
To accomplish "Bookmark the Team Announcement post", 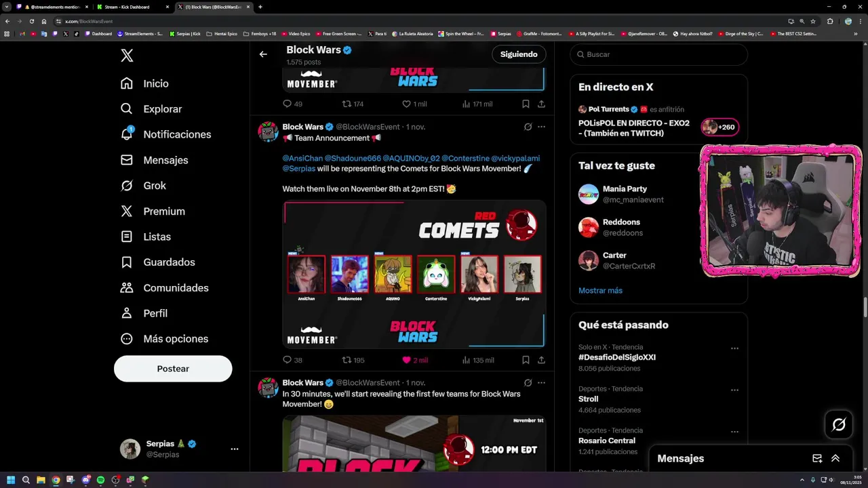I will point(526,360).
